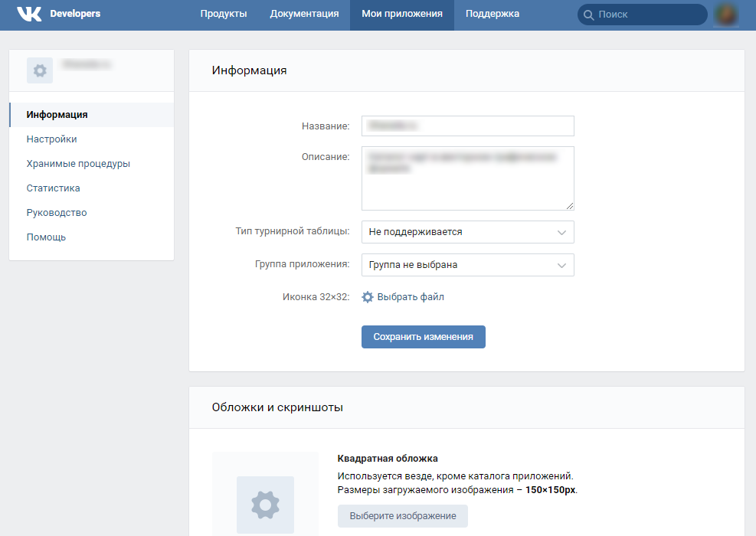This screenshot has width=756, height=536.
Task: Click the search magnifier icon
Action: point(588,15)
